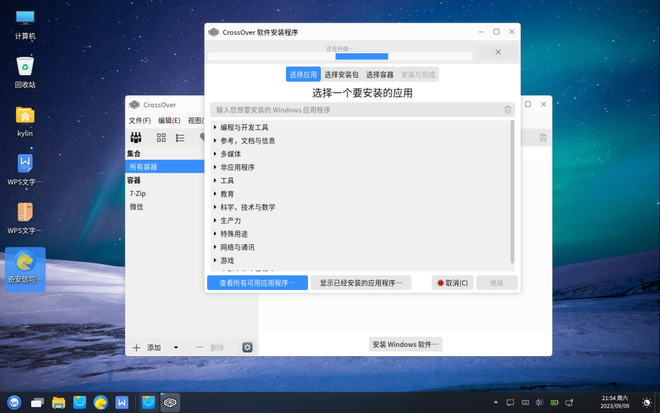Open the 文件(F) menu
This screenshot has height=413, width=660.
(139, 121)
